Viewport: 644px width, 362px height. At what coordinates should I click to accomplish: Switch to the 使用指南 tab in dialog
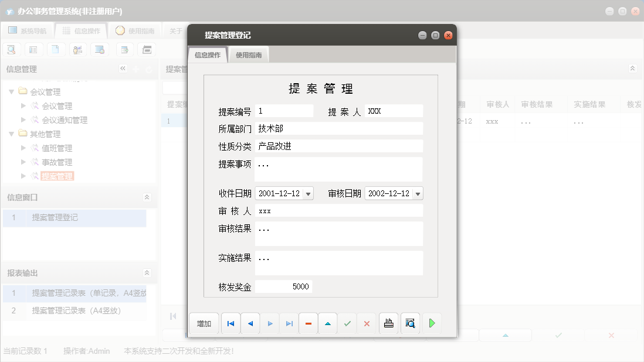[x=249, y=54]
